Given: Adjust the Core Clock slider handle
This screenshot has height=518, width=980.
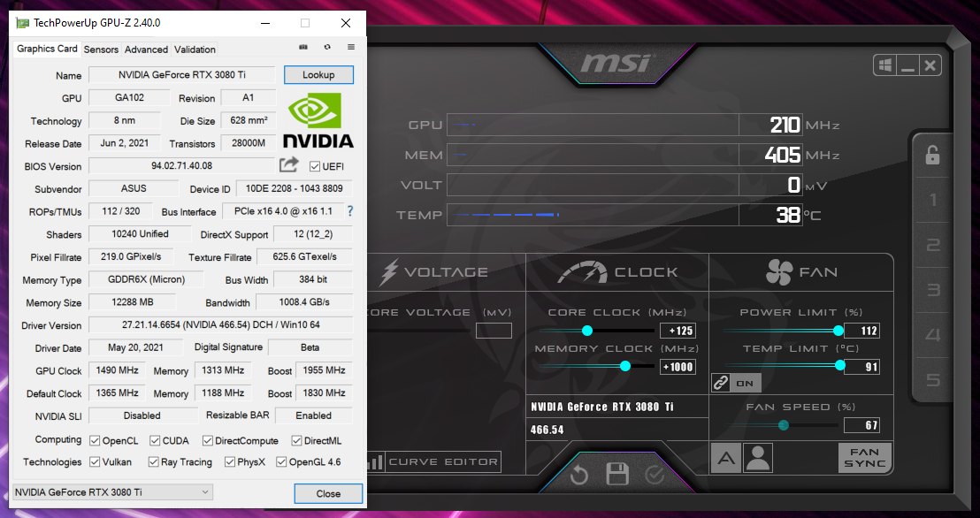Looking at the screenshot, I should 587,331.
